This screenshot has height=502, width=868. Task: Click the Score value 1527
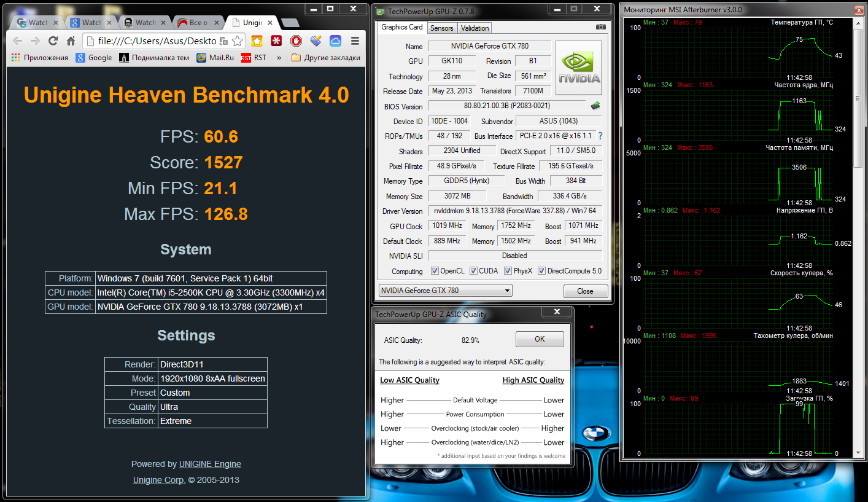click(x=223, y=162)
